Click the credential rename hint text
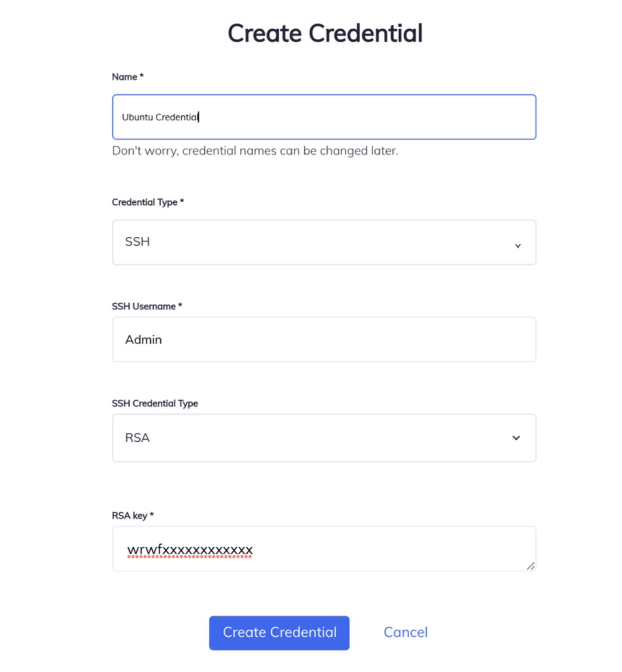The image size is (622, 672). [255, 151]
